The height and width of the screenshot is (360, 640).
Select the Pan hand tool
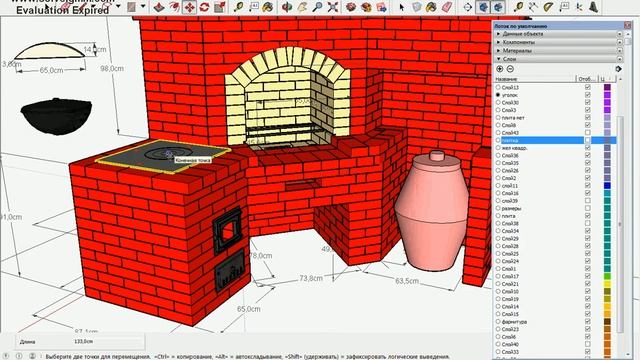point(302,7)
